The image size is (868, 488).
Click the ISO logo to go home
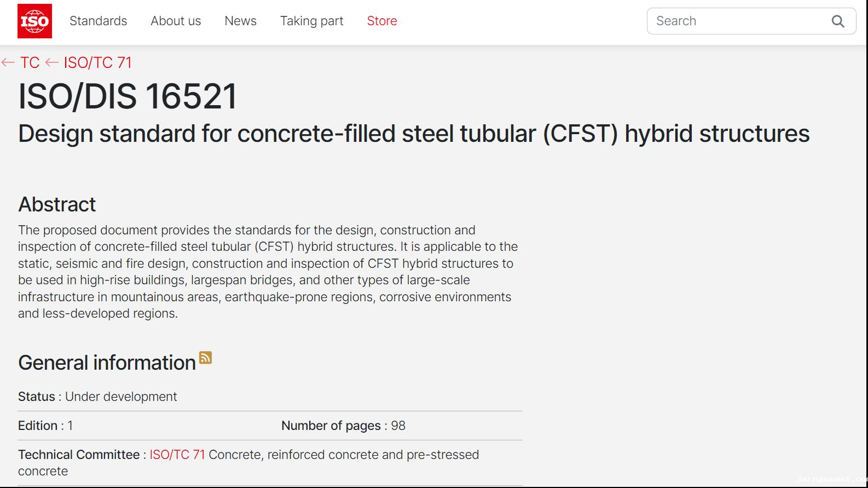(x=34, y=21)
